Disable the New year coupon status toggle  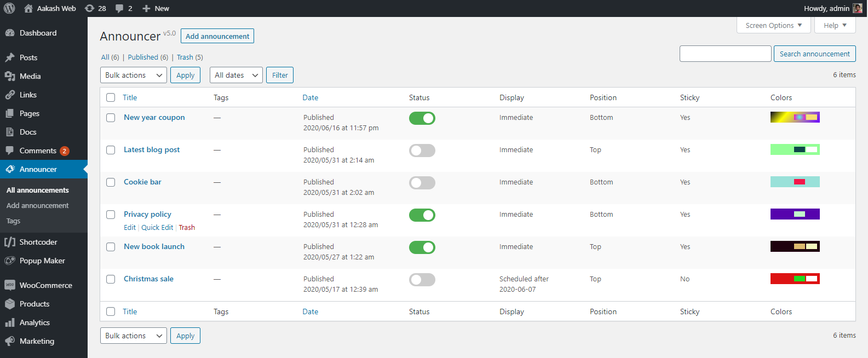pos(422,118)
